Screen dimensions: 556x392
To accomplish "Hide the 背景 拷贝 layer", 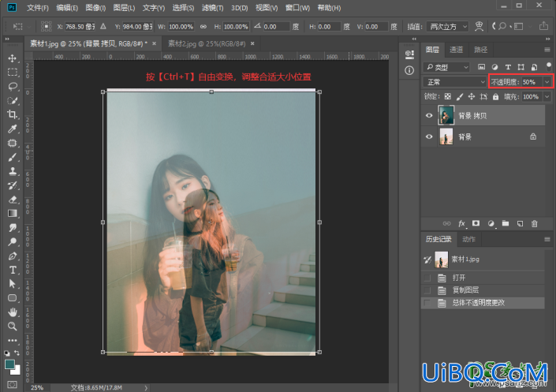I will click(x=429, y=116).
